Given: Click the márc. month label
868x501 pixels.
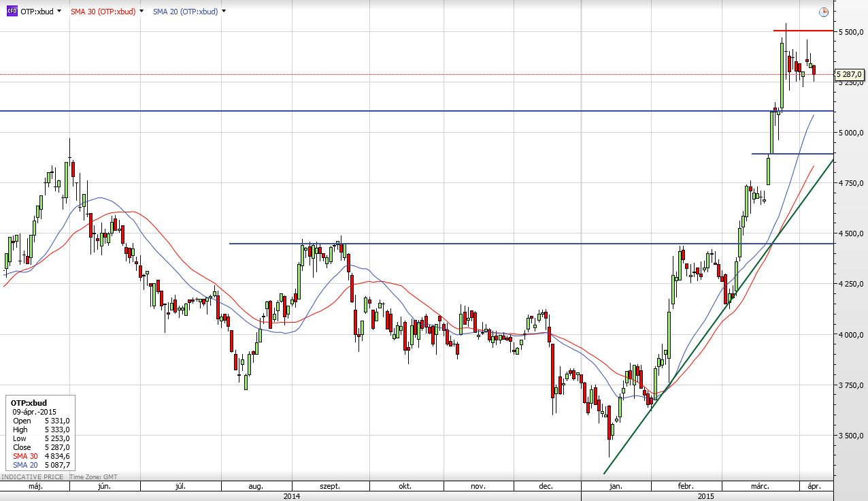Looking at the screenshot, I should (x=760, y=486).
